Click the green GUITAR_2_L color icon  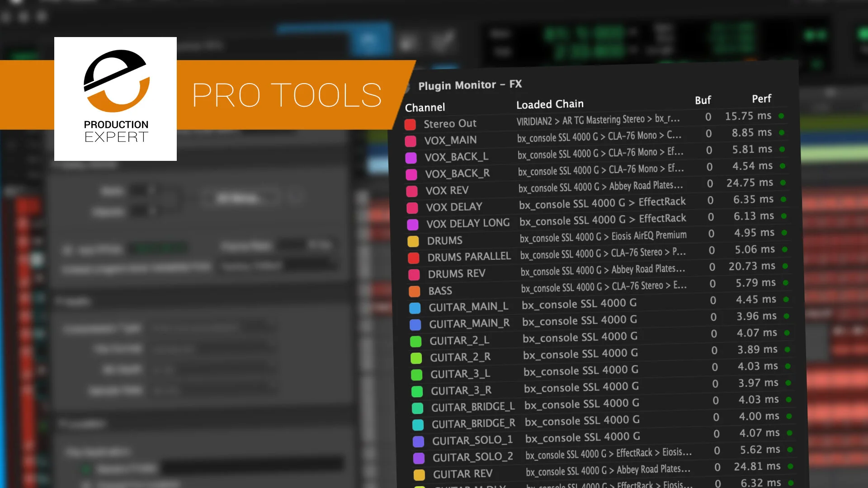click(x=415, y=342)
